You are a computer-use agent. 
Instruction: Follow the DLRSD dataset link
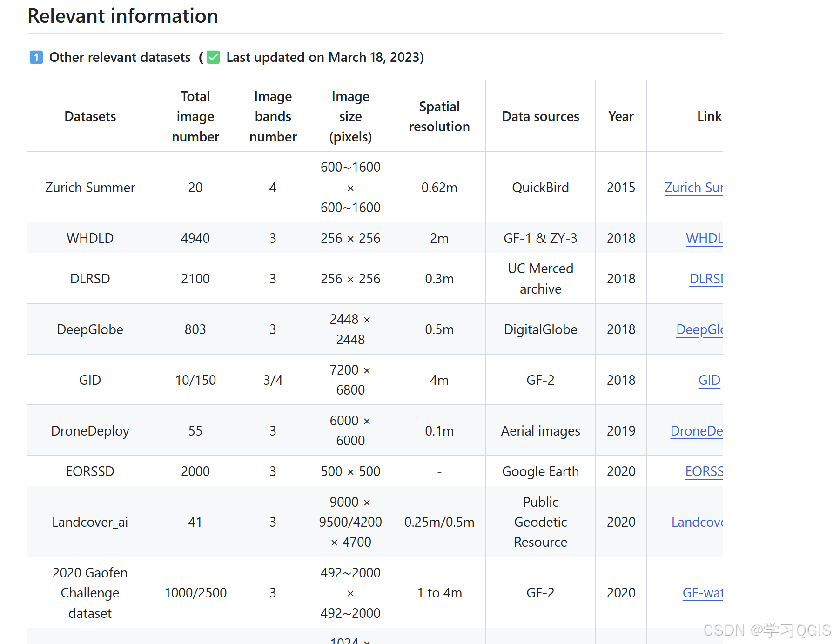[x=706, y=279]
